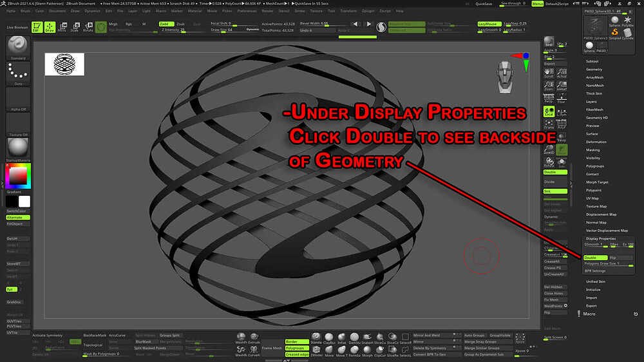Expand the Geometry palette section

pos(594,70)
